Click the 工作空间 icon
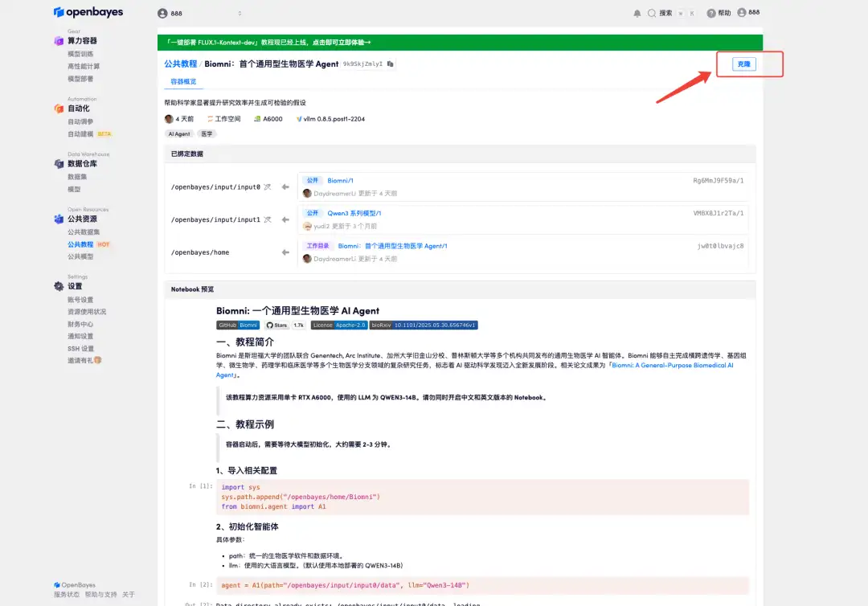Image resolution: width=868 pixels, height=606 pixels. 211,119
